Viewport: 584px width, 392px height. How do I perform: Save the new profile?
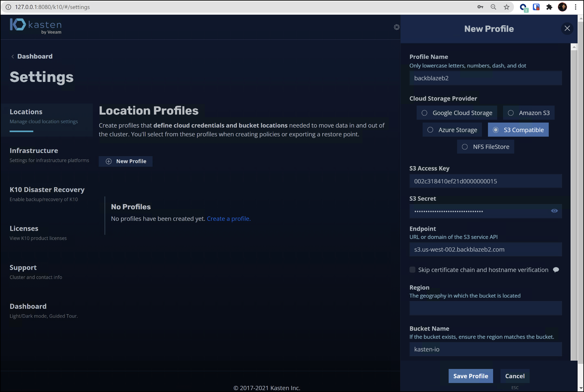471,376
